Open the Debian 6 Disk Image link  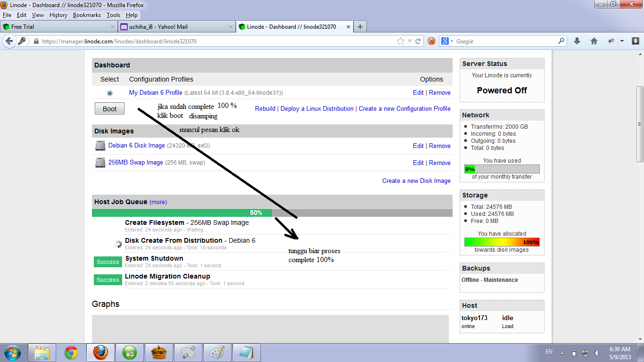tap(137, 146)
